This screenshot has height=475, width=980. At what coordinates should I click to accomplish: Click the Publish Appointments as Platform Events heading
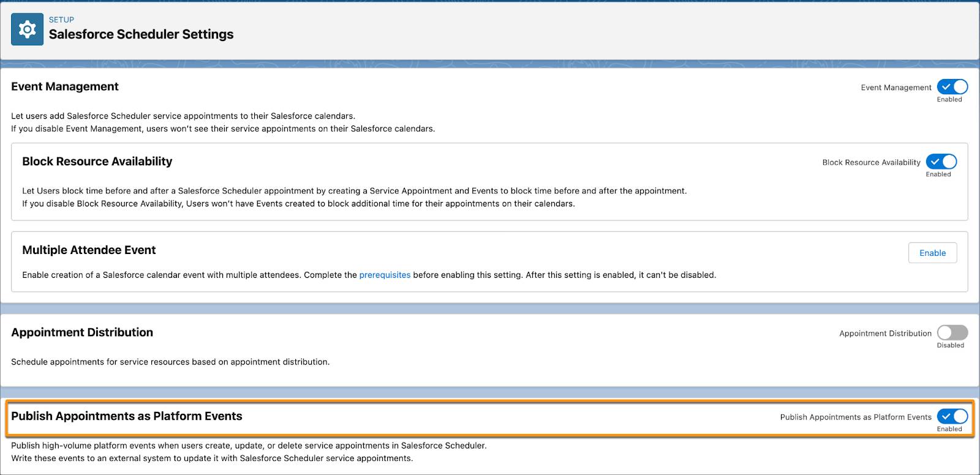[127, 416]
